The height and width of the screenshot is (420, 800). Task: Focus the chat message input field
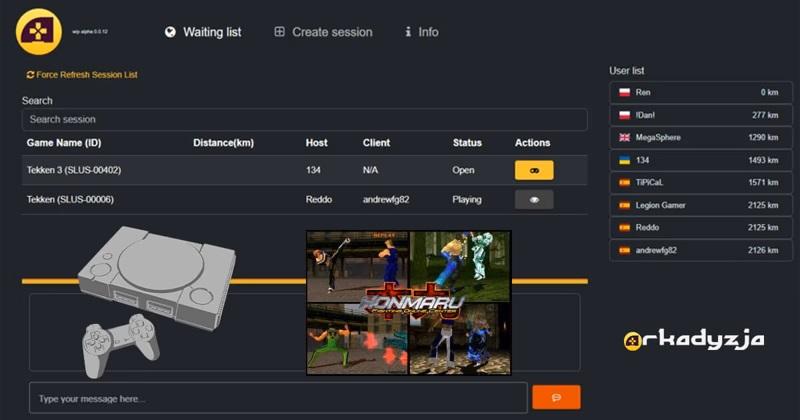click(278, 398)
